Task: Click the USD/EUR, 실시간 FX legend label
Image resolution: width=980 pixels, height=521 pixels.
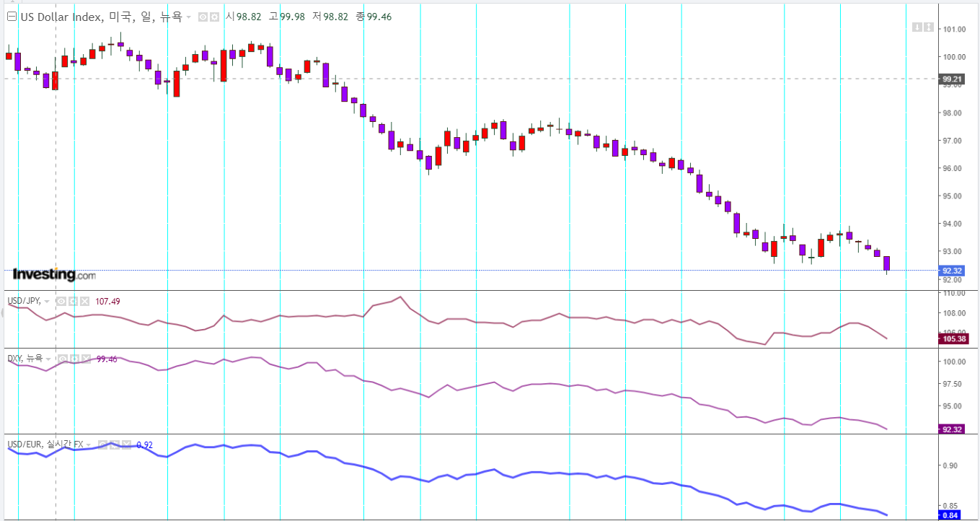Action: tap(45, 445)
